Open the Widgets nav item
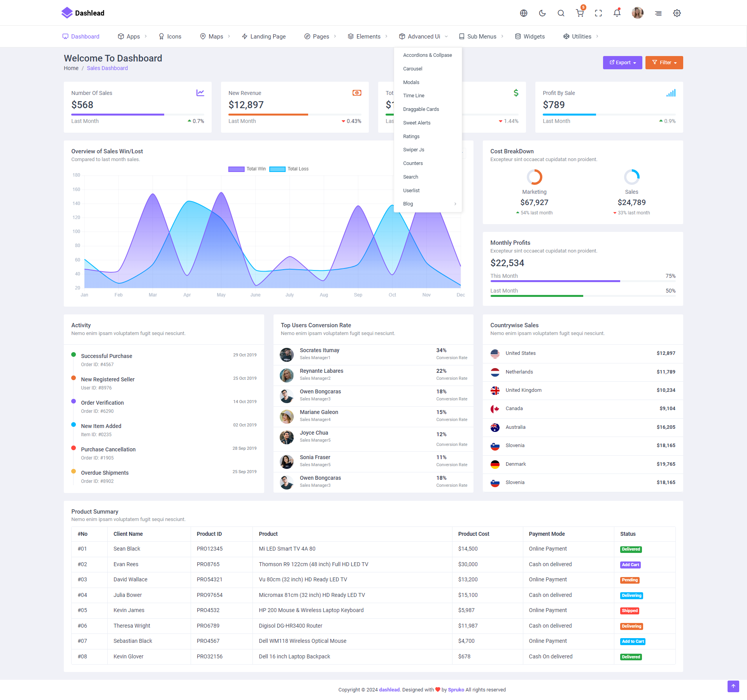747x700 pixels. 530,37
